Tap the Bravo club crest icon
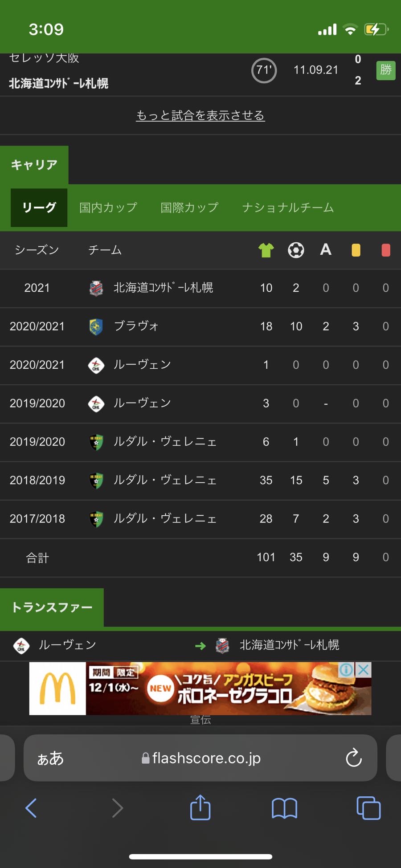 96,326
